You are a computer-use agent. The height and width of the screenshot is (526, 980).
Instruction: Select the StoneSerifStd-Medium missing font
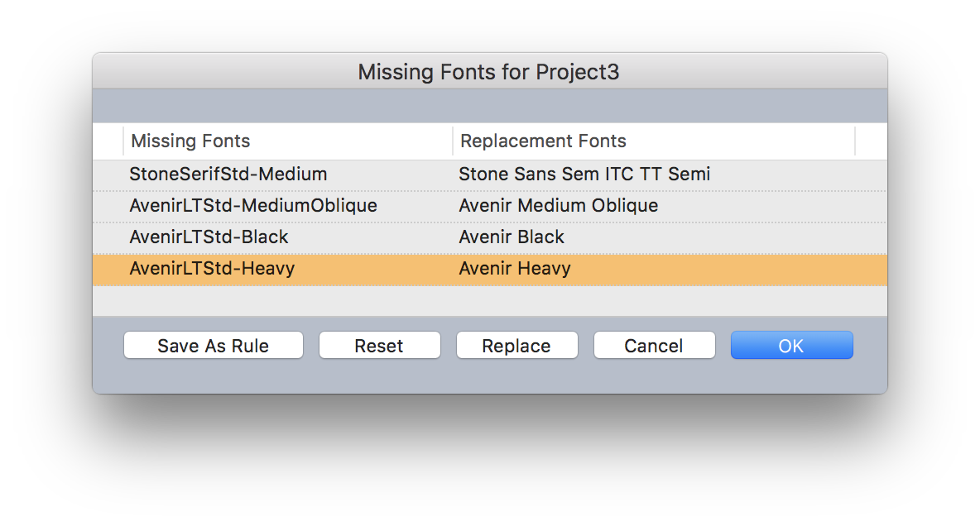(228, 175)
